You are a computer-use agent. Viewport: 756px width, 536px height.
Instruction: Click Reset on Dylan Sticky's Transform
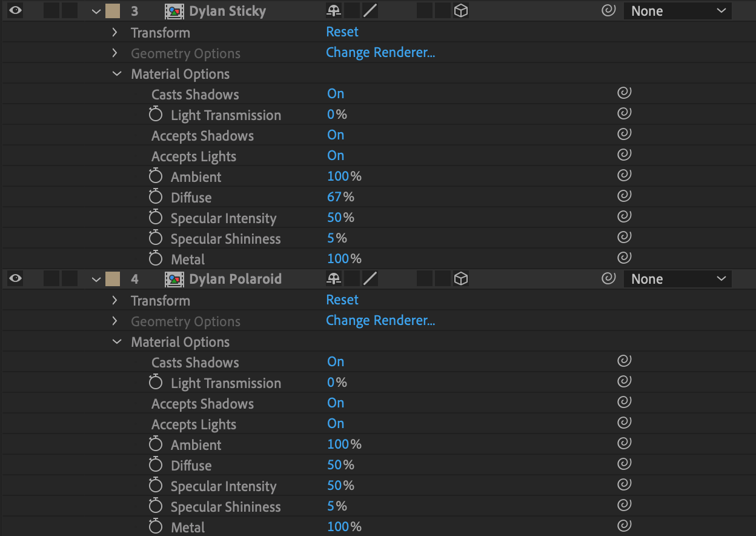[342, 32]
